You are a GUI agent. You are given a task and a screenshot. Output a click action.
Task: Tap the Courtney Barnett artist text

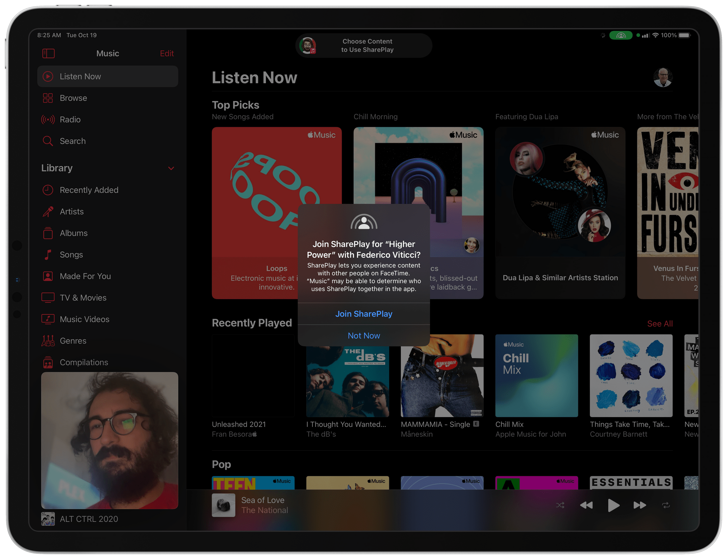point(619,434)
